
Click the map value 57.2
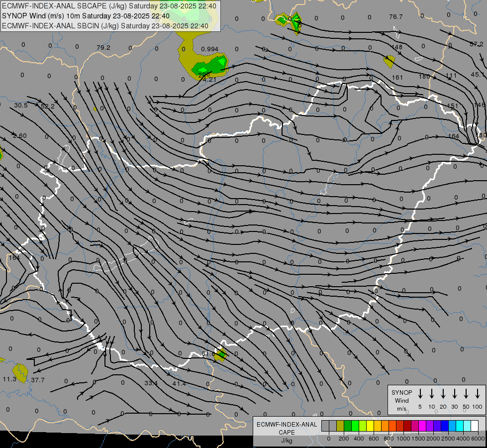pyautogui.click(x=477, y=44)
